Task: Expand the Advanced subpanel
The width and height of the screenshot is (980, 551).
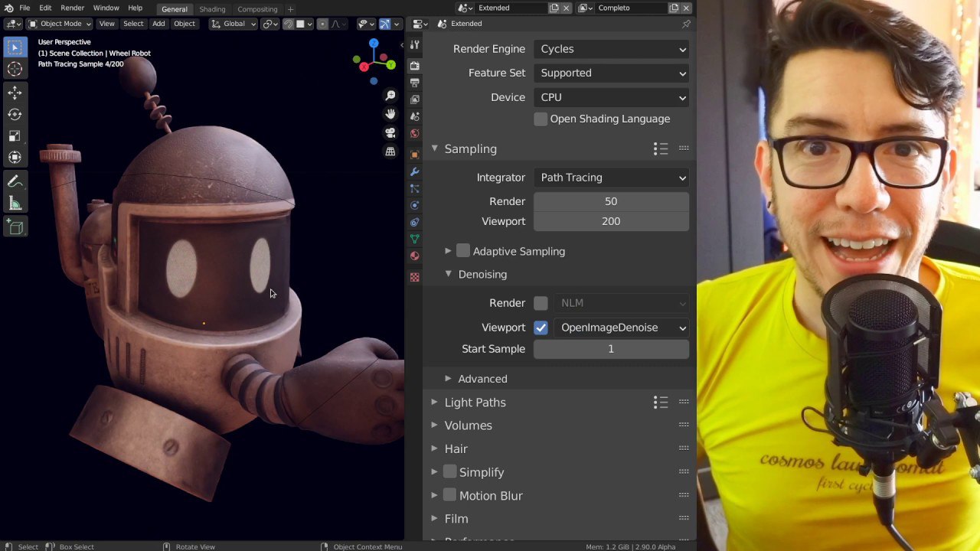Action: (448, 378)
